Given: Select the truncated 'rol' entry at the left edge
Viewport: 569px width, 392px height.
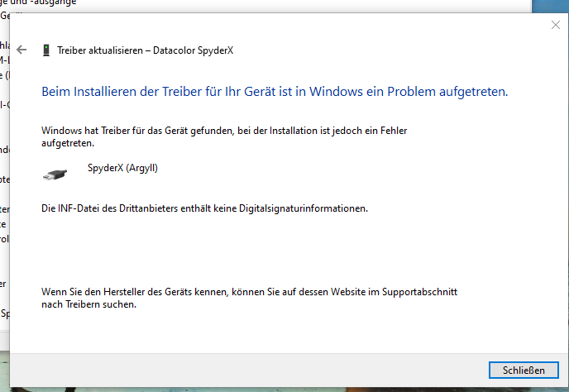Looking at the screenshot, I should pos(4,239).
